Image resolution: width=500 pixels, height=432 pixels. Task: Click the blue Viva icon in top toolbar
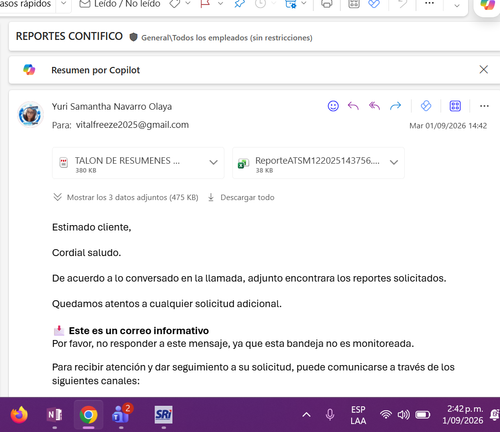point(374,4)
